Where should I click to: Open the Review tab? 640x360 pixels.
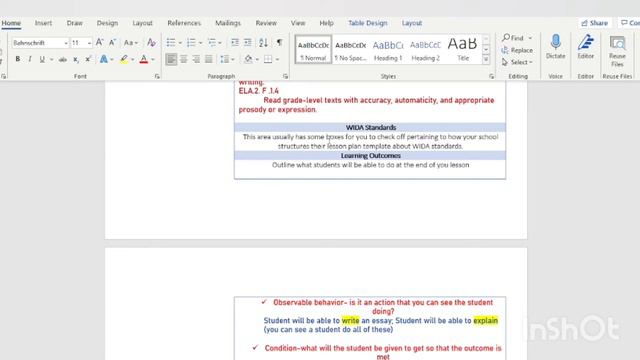pyautogui.click(x=266, y=23)
